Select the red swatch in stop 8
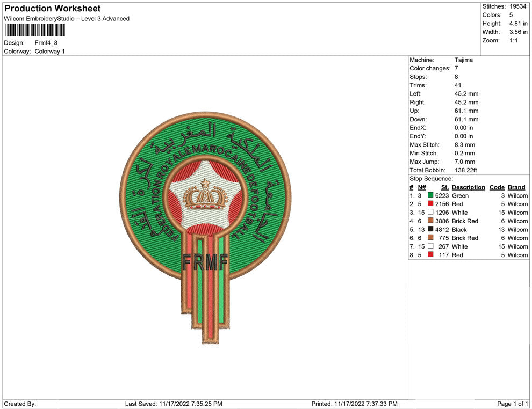Screen dimensions: 532x409 [x=430, y=254]
